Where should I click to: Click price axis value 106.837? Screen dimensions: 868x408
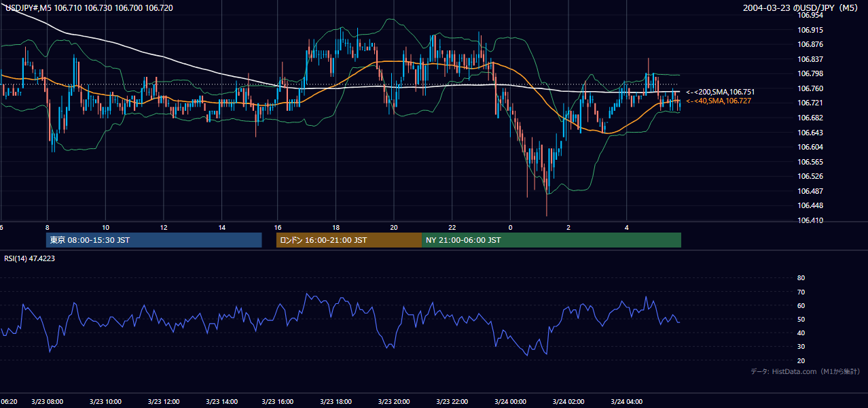[810, 59]
